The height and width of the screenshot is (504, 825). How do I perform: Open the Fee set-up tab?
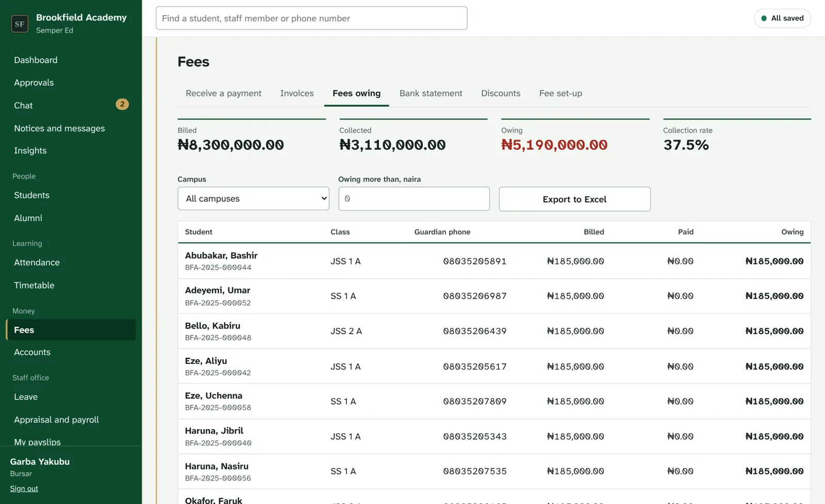coord(560,93)
